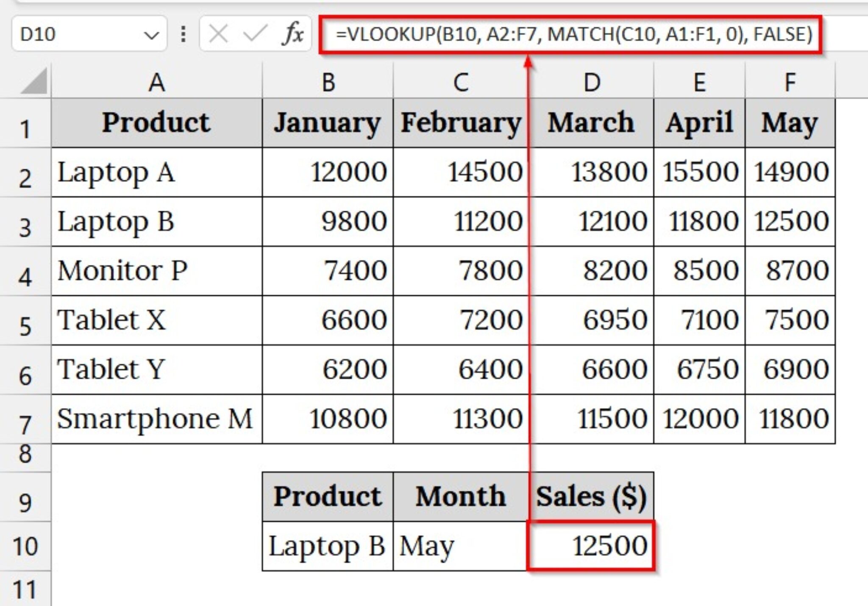Click the Sales ($) header cell

pos(591,497)
